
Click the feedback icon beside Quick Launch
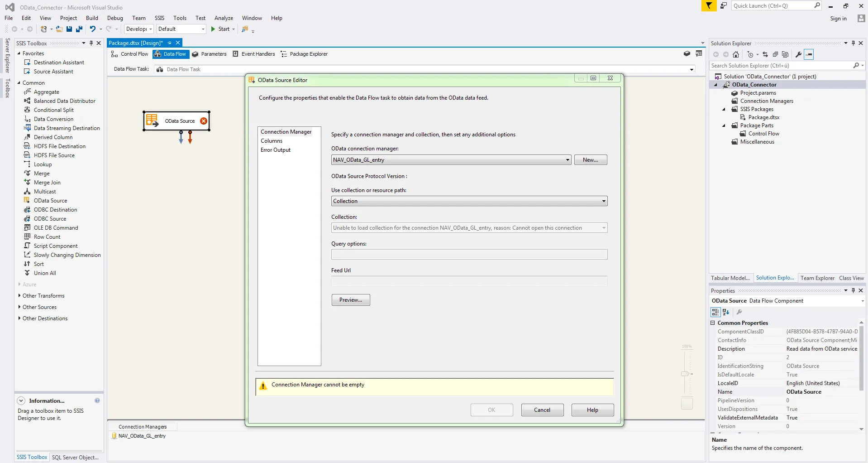(724, 5)
